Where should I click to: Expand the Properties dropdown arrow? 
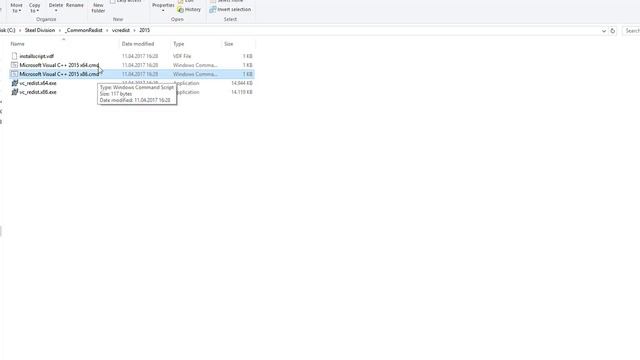(x=163, y=11)
